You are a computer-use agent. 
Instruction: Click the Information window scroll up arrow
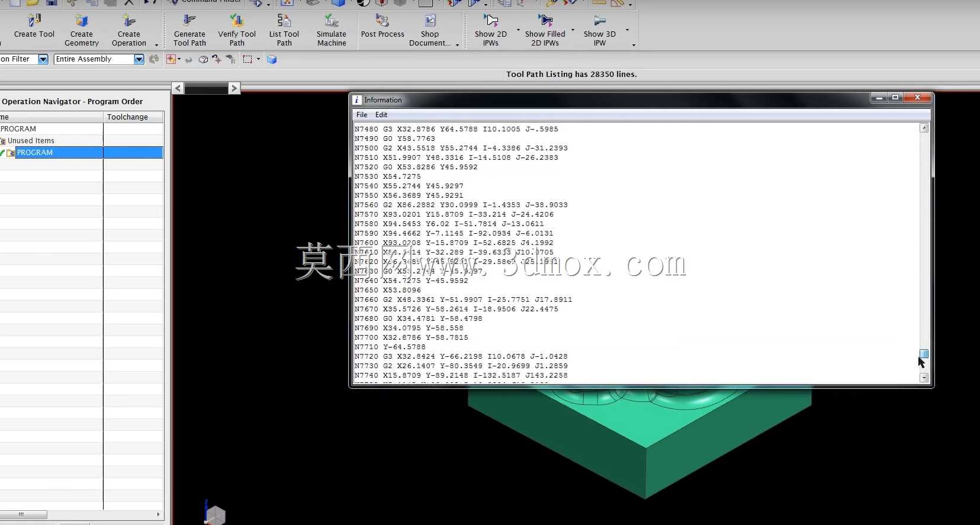point(924,128)
